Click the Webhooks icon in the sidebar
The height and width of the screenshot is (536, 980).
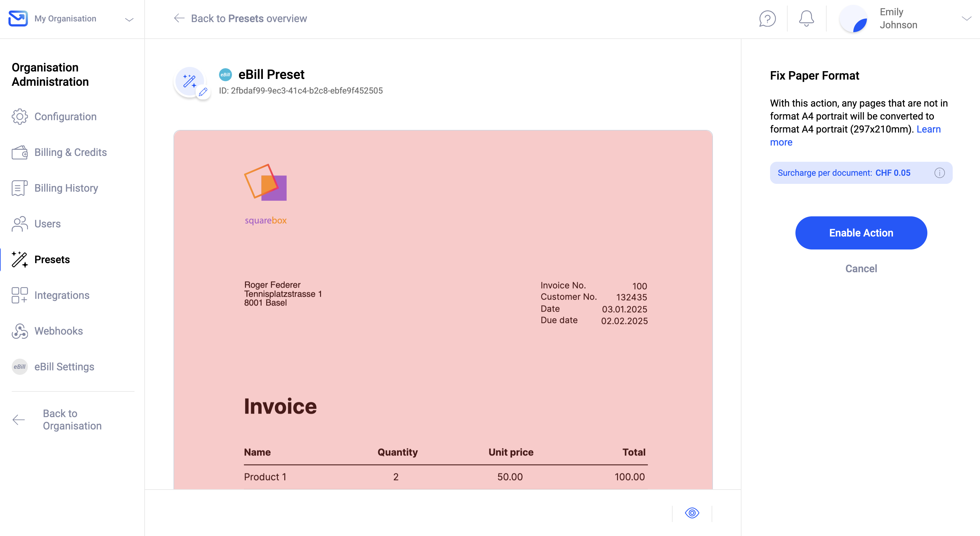(x=19, y=331)
